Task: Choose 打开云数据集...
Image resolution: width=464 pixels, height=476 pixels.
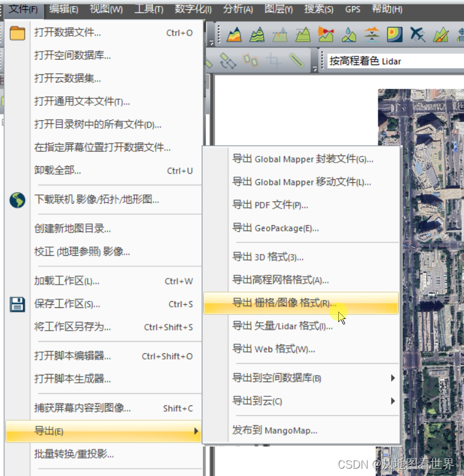Action: pos(103,79)
